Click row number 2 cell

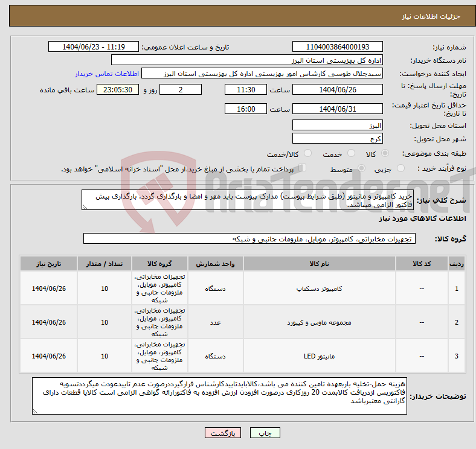[456, 322]
